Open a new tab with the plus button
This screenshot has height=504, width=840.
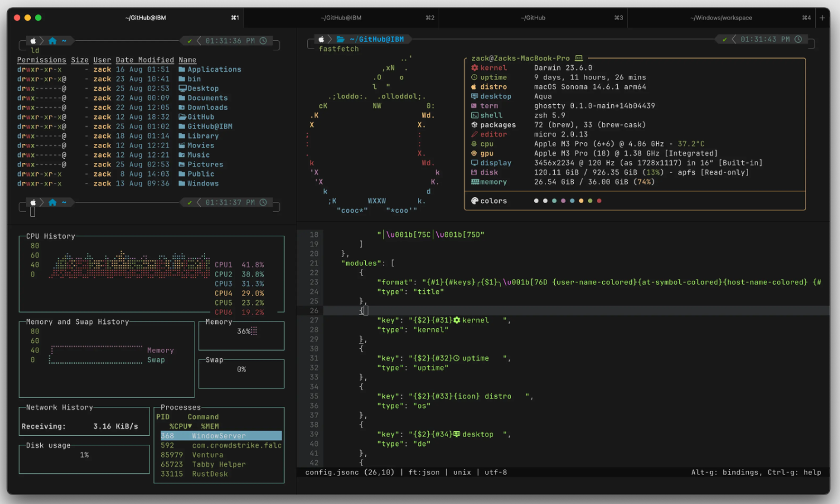(x=822, y=18)
